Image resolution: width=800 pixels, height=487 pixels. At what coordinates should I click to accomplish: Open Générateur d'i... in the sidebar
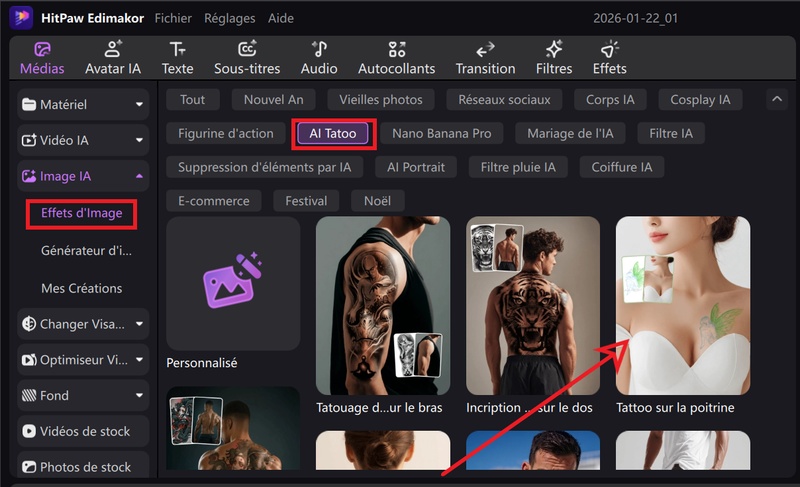(x=86, y=250)
